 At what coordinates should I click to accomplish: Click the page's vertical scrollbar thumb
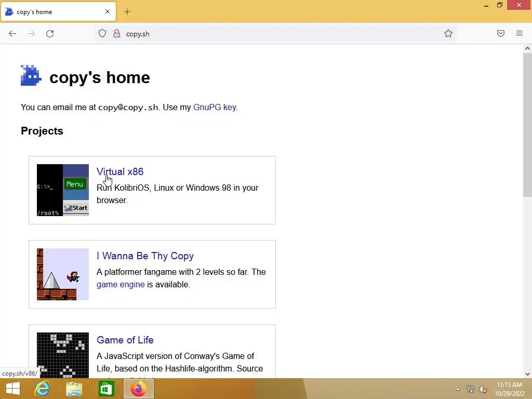pos(527,125)
